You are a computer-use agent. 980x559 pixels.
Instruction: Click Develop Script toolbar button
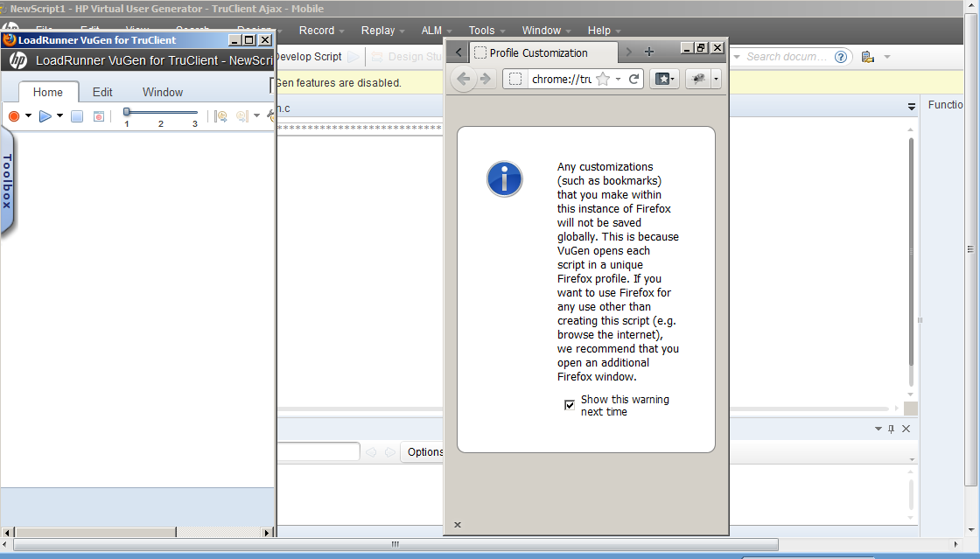311,56
